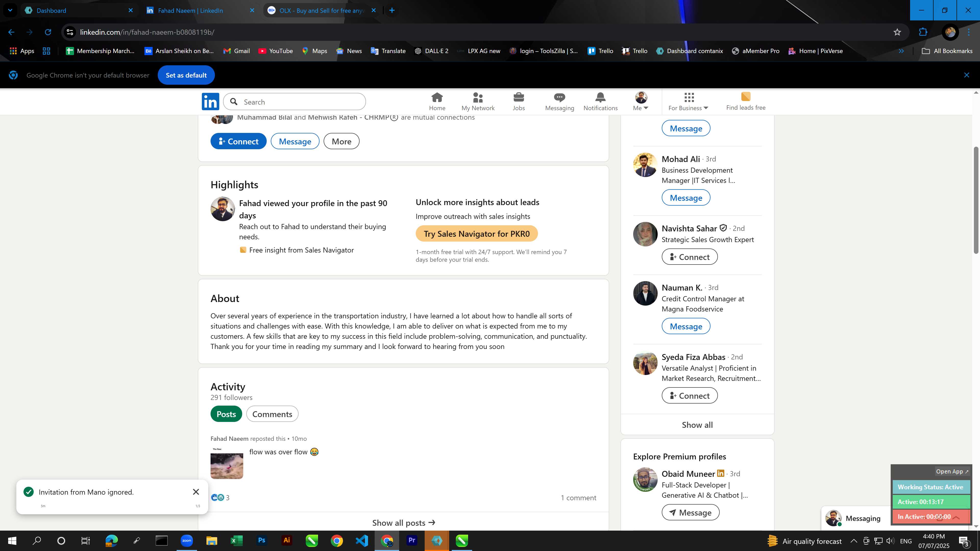
Task: Open My Network nav icon
Action: point(478,102)
